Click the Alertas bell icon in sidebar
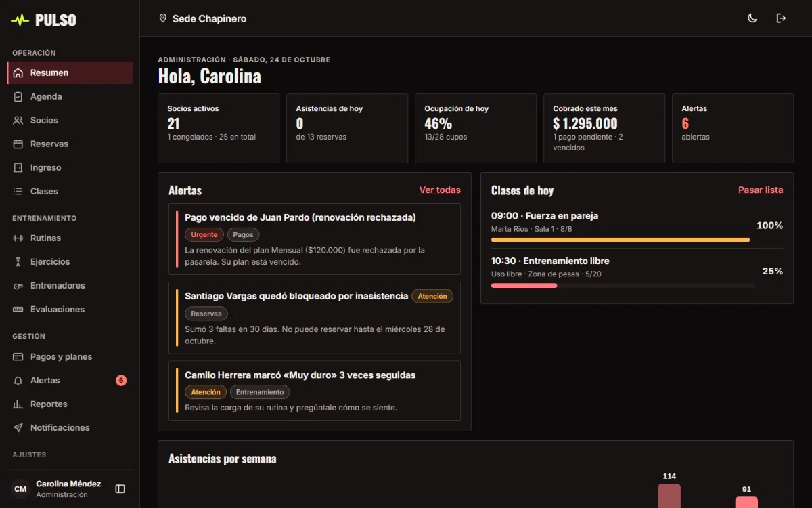The image size is (812, 508). tap(18, 381)
